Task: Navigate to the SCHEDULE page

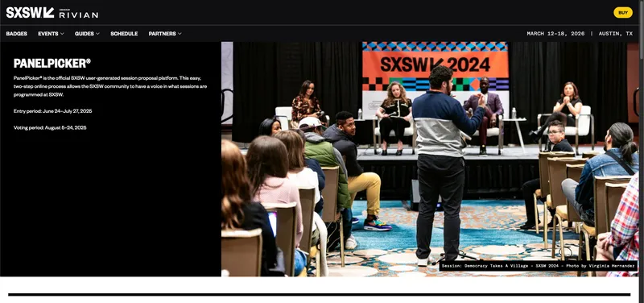Action: [124, 34]
